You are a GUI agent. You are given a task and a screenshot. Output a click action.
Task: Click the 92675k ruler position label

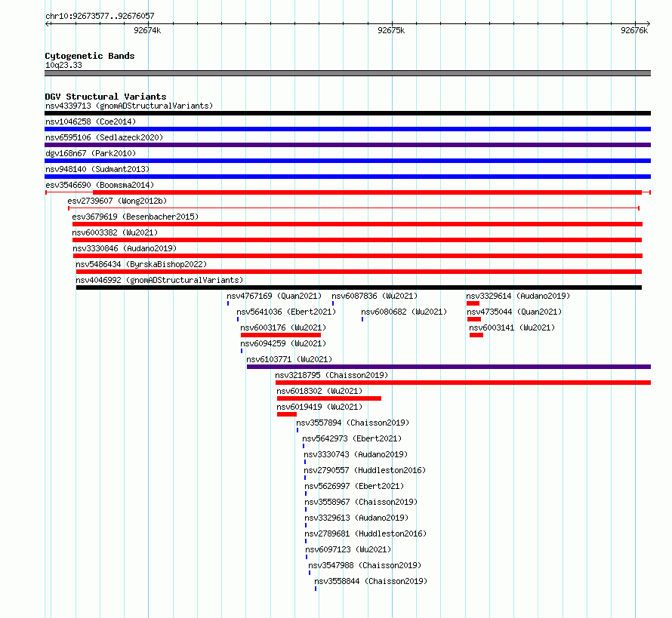pos(391,30)
